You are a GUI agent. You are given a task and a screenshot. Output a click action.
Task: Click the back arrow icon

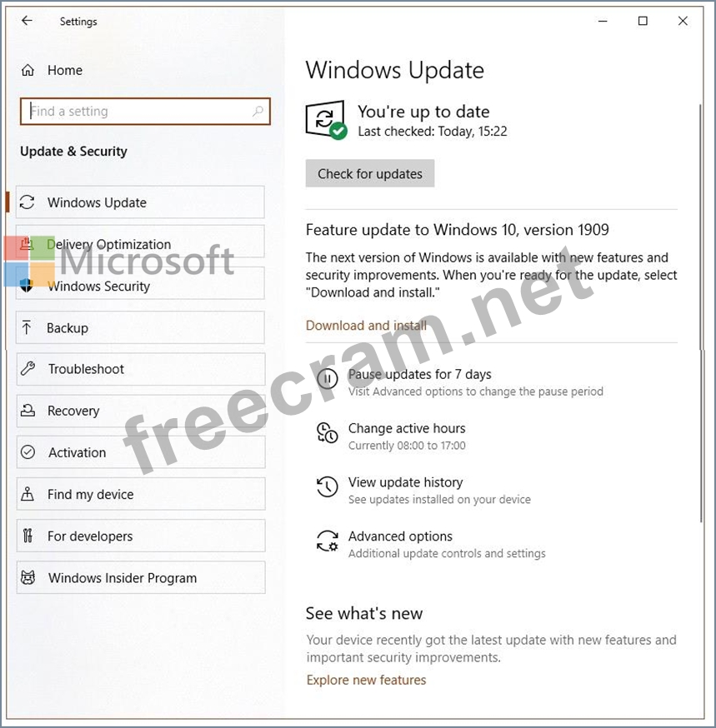[27, 21]
